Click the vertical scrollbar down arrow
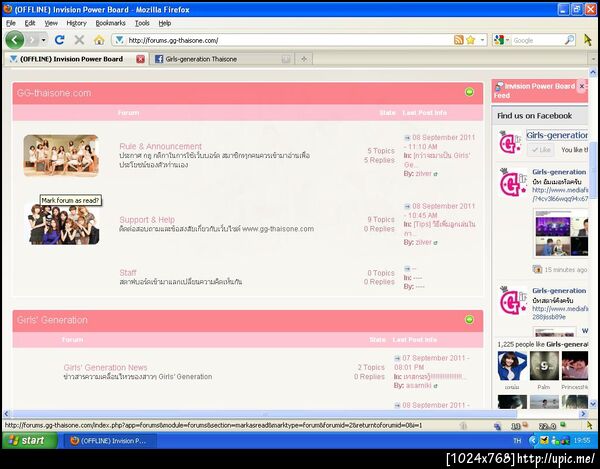This screenshot has height=469, width=600. pyautogui.click(x=593, y=404)
